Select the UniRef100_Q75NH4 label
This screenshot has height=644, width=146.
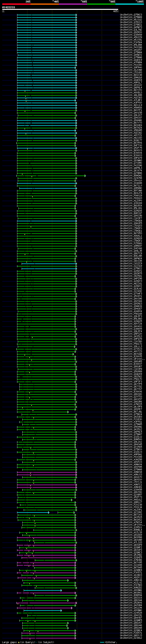(131, 52)
